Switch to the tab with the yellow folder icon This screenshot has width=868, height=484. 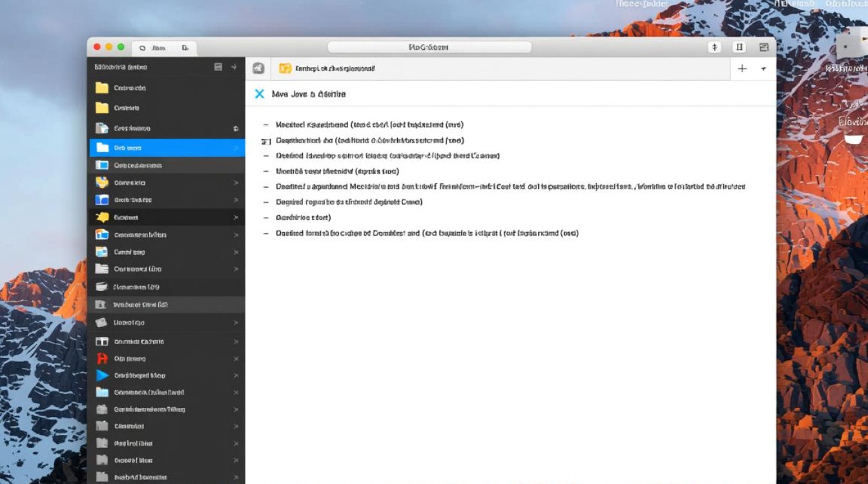tap(326, 68)
